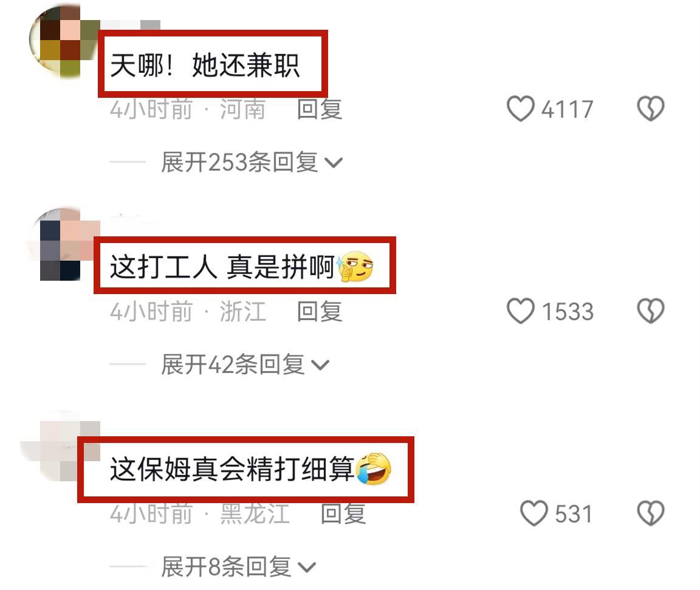This screenshot has height=590, width=700.
Task: Dislike the 这保姆真会精打细算 comment
Action: point(650,513)
